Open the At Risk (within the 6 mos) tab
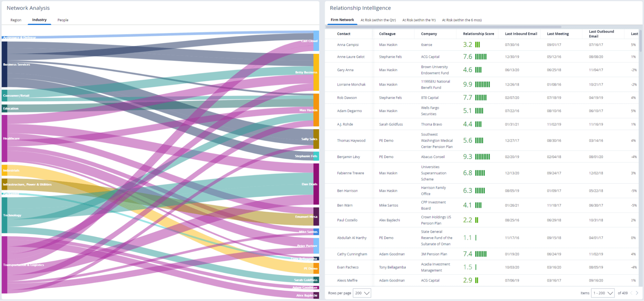 [462, 20]
